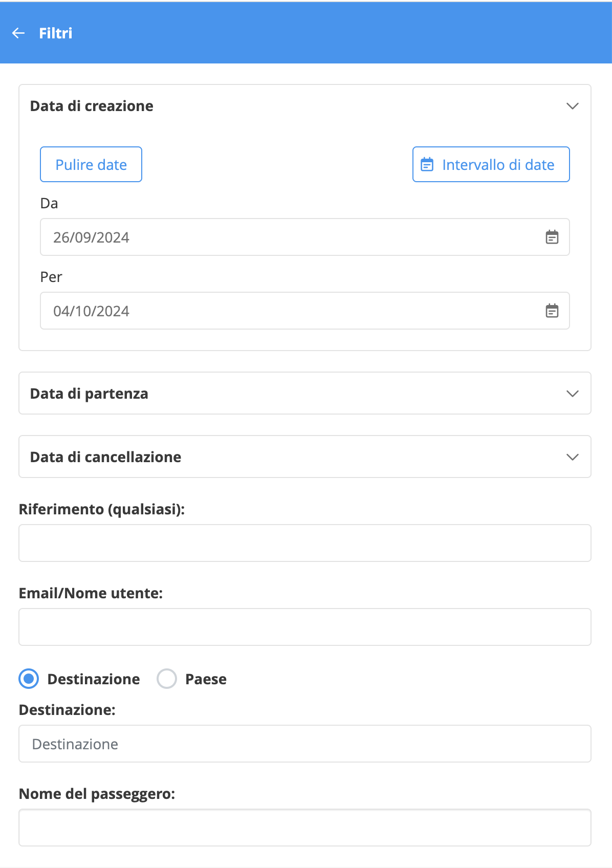Image resolution: width=612 pixels, height=868 pixels.
Task: Click the Riferimento (qualsiasi) text field
Action: (305, 543)
